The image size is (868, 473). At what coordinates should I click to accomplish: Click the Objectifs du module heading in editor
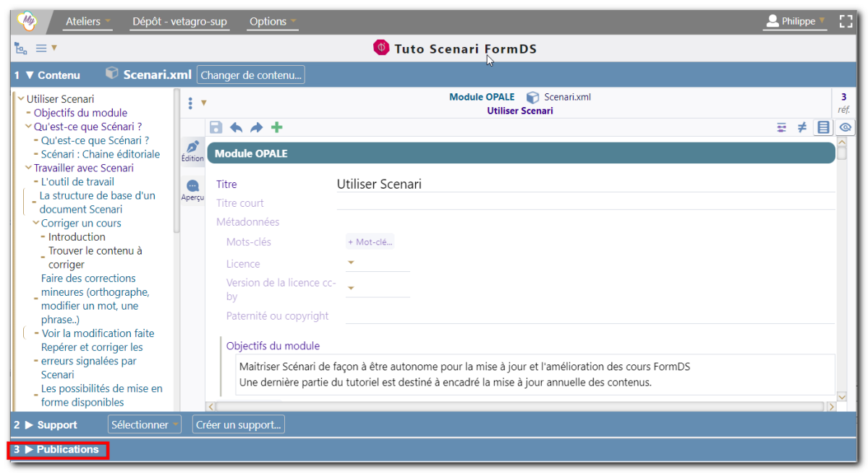[x=273, y=346]
